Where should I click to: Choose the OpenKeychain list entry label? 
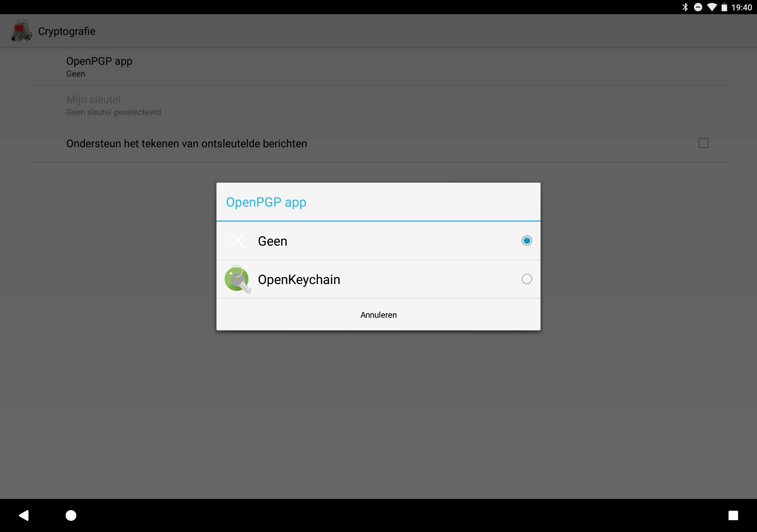pos(299,280)
